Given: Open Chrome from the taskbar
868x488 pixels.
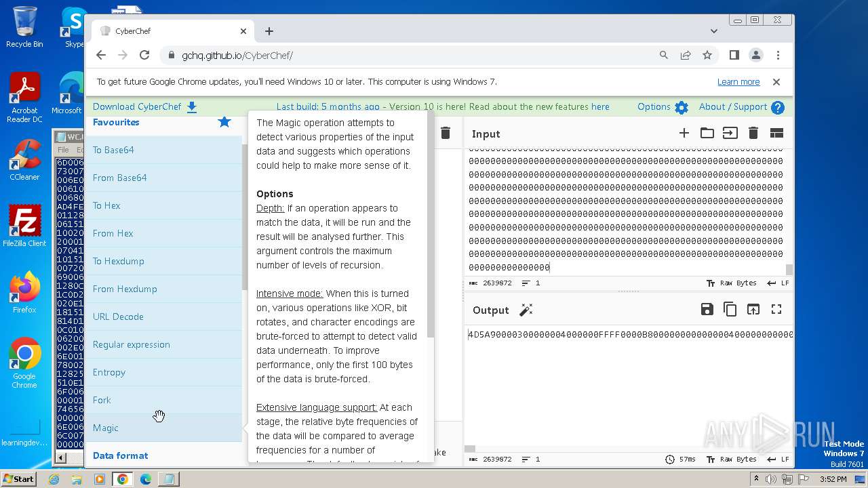Looking at the screenshot, I should click(123, 479).
